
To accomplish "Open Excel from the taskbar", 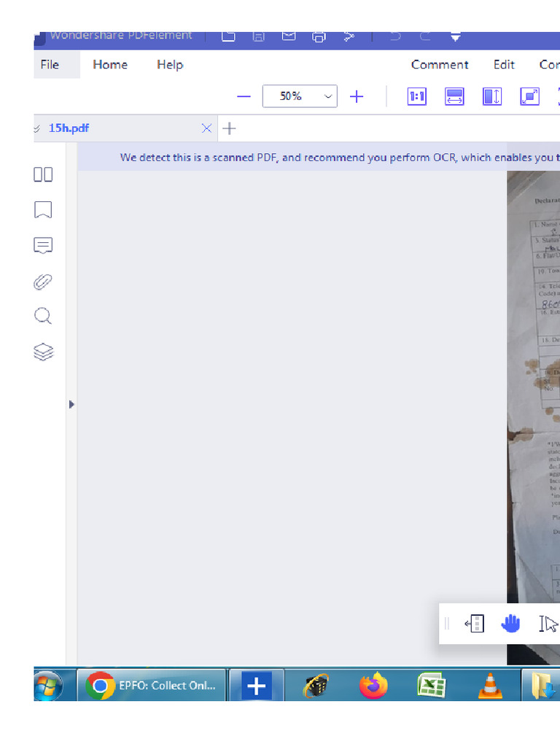I will coord(432,686).
